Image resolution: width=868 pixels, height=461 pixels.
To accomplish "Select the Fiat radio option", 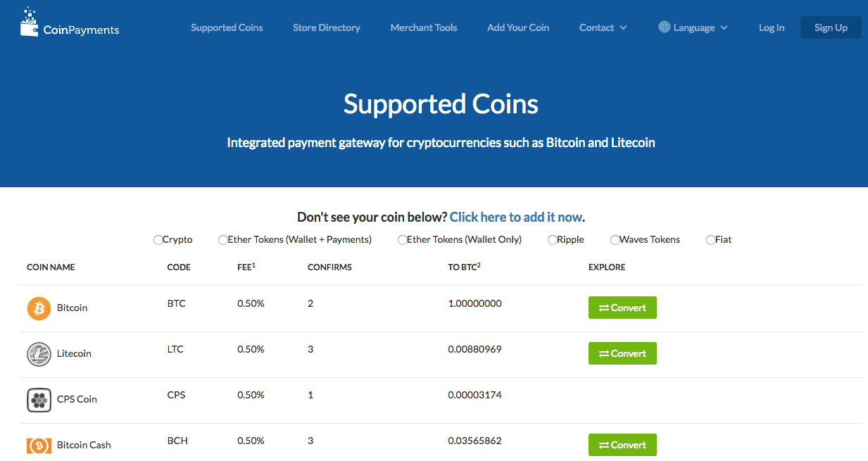I will tap(710, 240).
